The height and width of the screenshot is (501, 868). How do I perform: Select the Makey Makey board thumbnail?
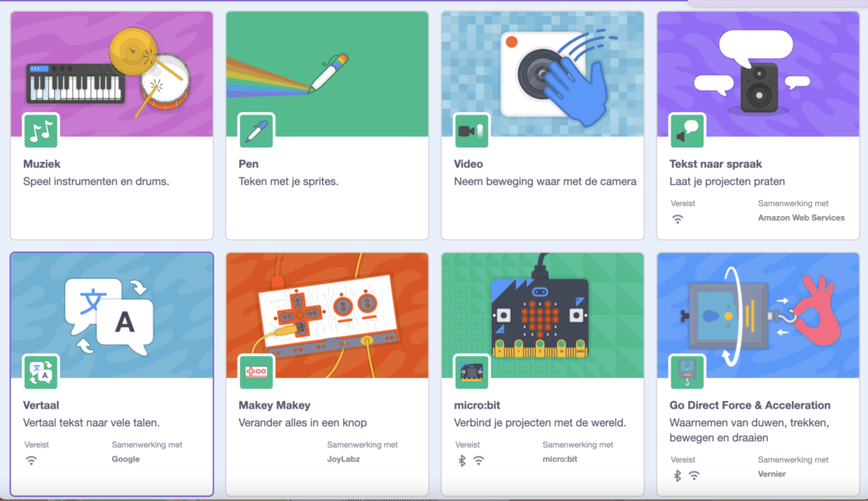click(327, 315)
